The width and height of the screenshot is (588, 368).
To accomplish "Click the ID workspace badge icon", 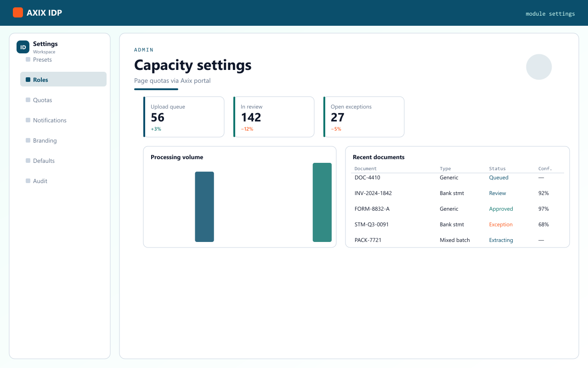I will 23,47.
